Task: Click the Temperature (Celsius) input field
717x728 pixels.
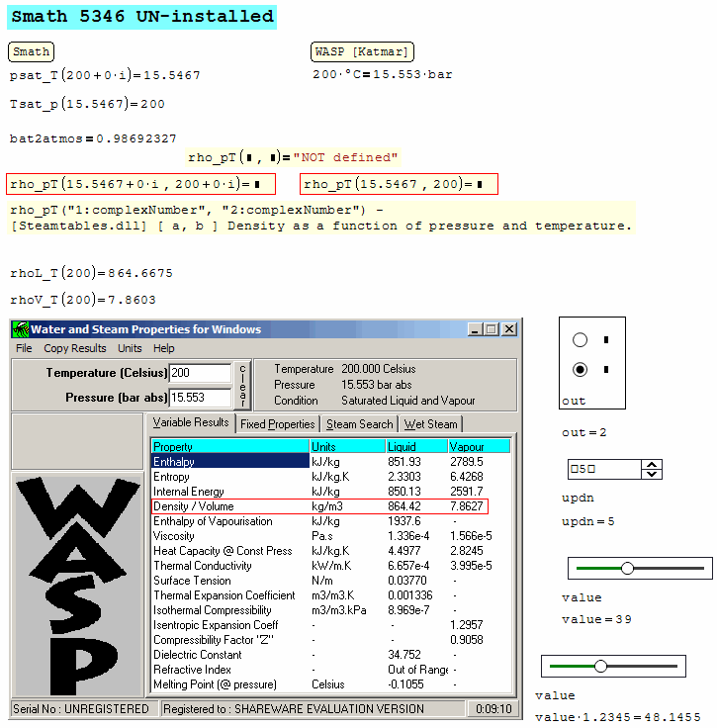Action: [x=200, y=373]
